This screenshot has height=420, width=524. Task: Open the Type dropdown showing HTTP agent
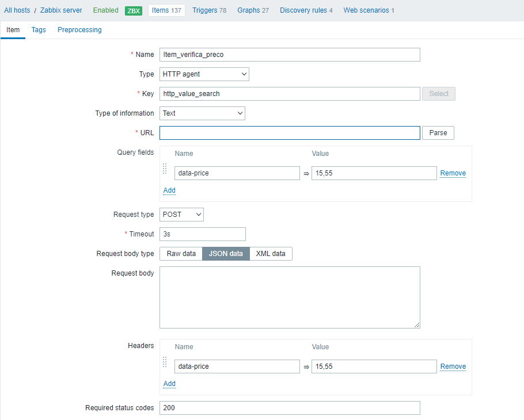(204, 74)
